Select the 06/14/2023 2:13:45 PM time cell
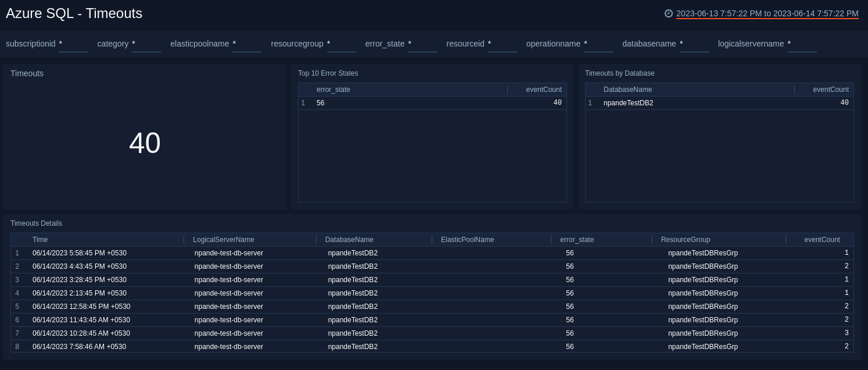 pyautogui.click(x=80, y=293)
